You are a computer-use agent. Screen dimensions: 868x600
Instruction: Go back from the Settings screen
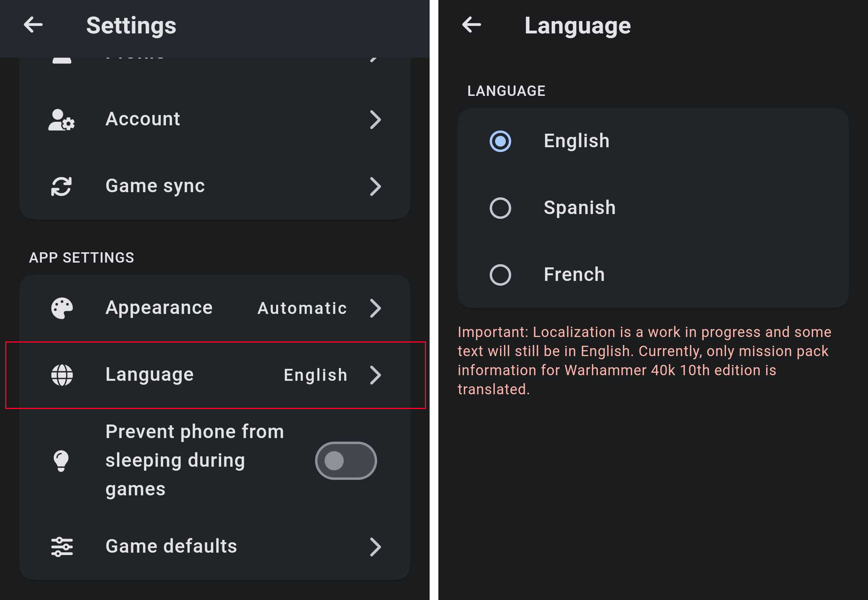(x=33, y=25)
